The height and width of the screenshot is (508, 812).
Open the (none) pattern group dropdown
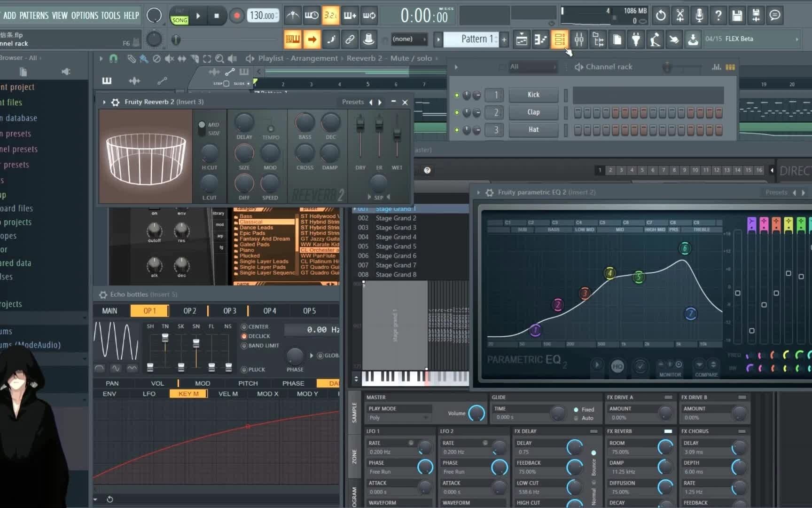pos(409,39)
